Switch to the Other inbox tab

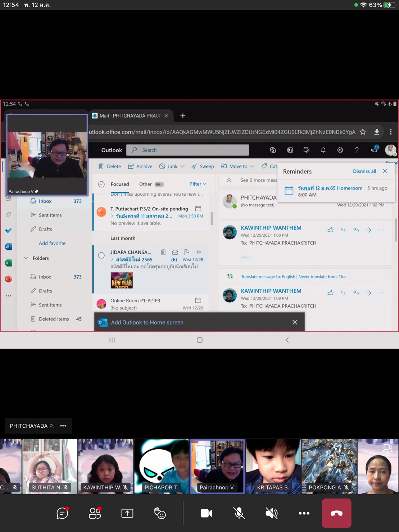[x=145, y=184]
